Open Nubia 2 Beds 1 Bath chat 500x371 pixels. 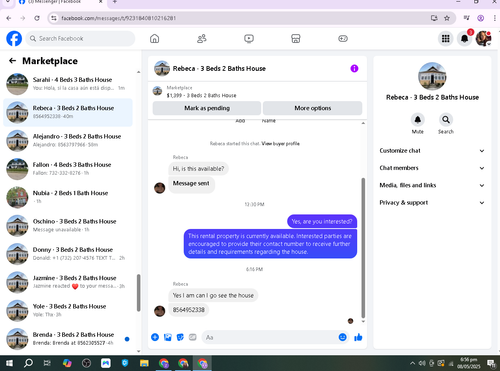point(68,197)
